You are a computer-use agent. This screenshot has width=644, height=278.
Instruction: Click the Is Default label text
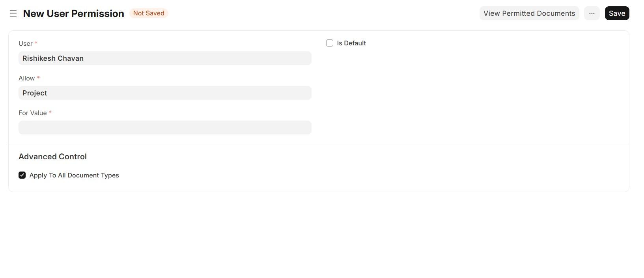[351, 43]
